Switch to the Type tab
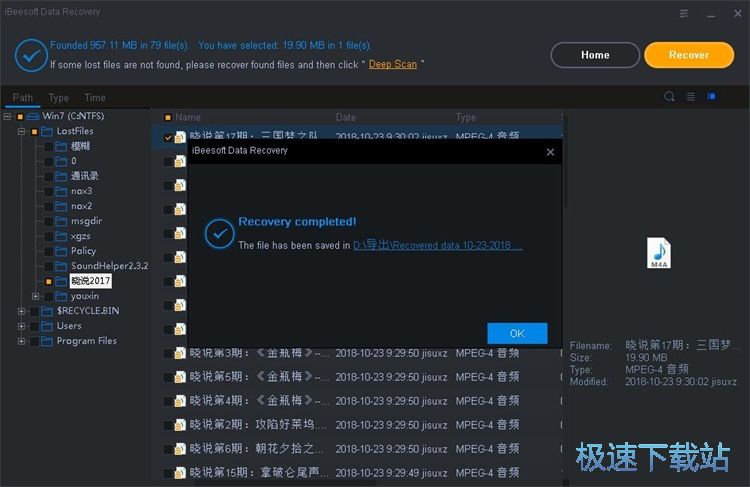 (59, 98)
